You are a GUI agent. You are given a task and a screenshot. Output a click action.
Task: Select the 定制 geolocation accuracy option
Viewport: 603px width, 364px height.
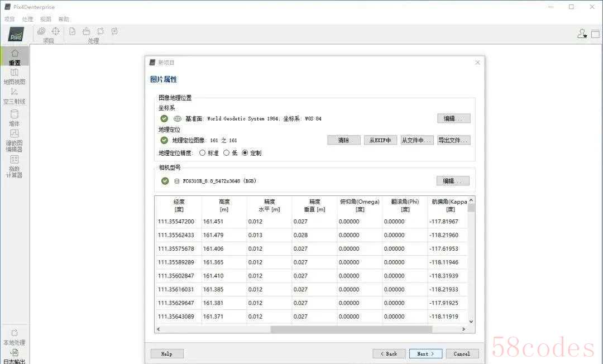point(245,153)
